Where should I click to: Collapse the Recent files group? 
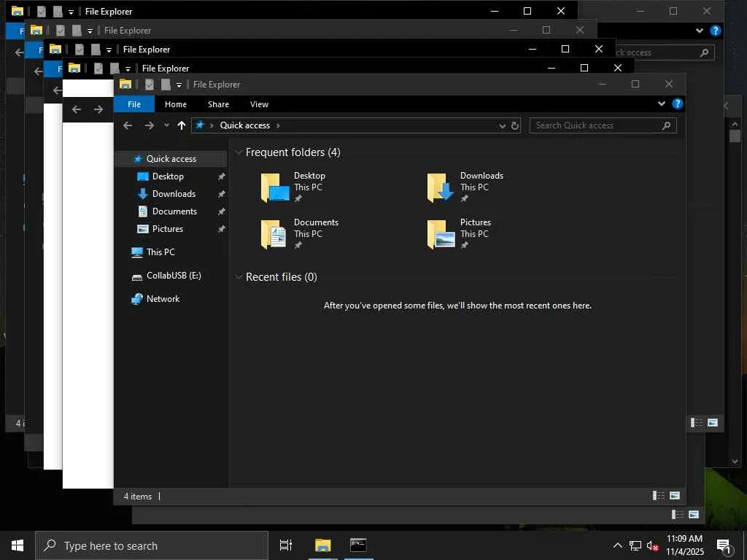coord(239,277)
